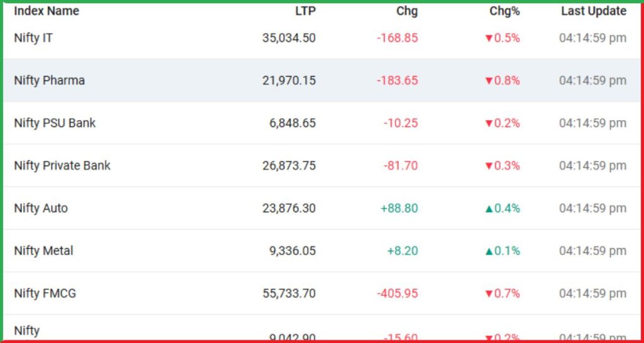
Task: Select the Nifty Auto index name
Action: click(x=41, y=209)
